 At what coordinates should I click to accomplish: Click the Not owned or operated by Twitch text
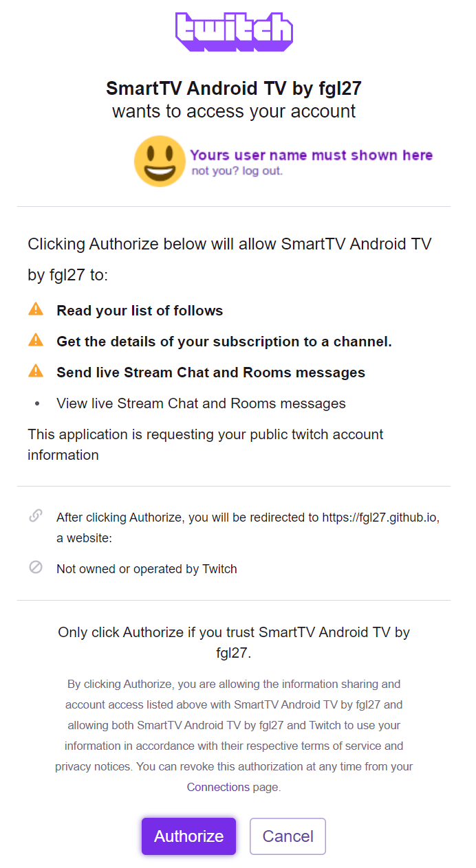(147, 569)
